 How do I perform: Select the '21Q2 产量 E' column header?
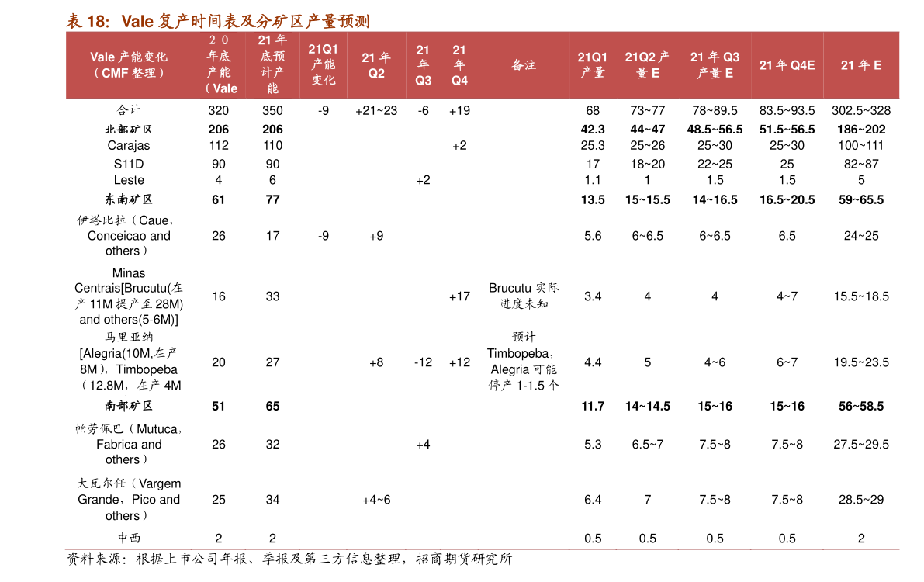point(647,65)
